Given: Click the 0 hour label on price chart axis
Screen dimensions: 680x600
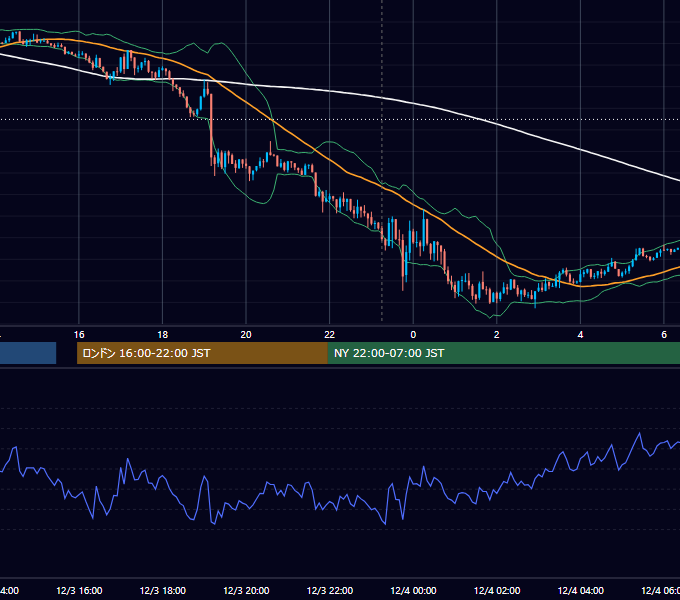Looking at the screenshot, I should (413, 335).
